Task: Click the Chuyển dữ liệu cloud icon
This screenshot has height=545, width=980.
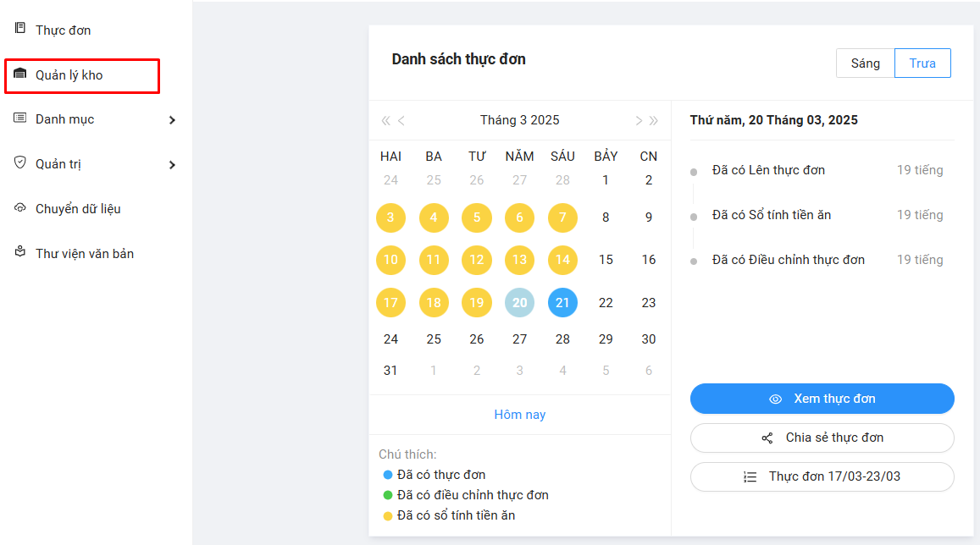Action: point(20,208)
